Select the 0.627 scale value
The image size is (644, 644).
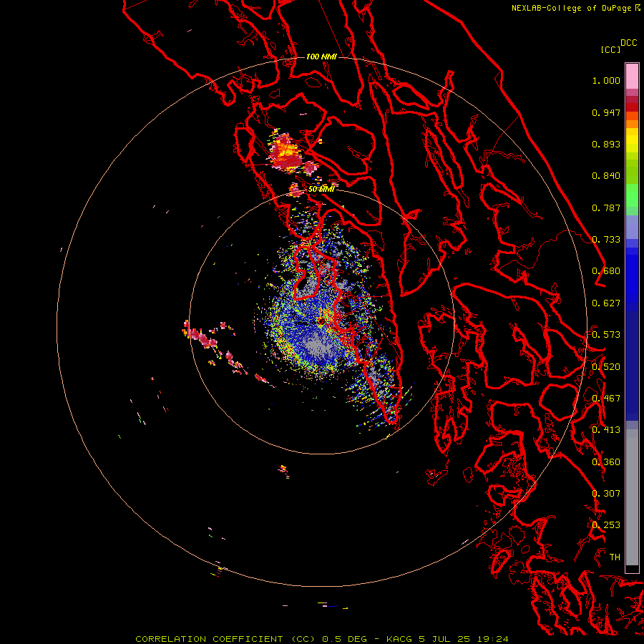[x=606, y=303]
